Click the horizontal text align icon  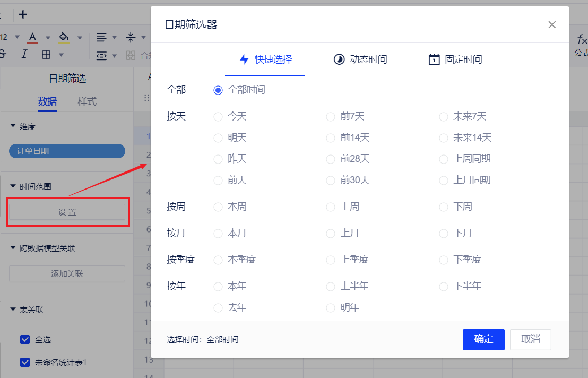[101, 37]
